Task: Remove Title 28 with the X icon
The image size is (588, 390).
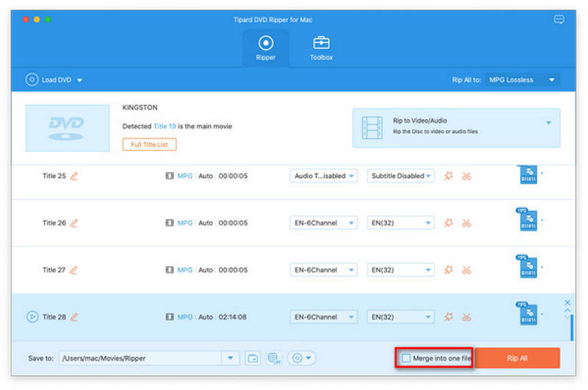Action: pyautogui.click(x=567, y=303)
